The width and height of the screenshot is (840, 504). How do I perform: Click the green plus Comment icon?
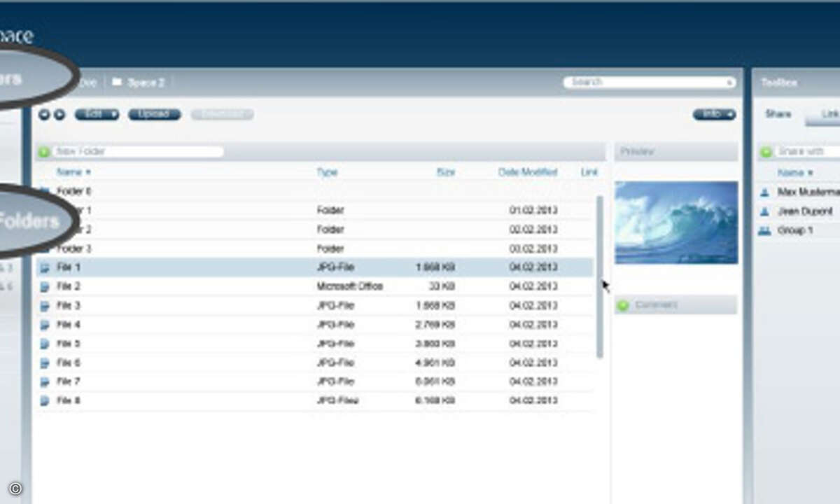click(x=623, y=305)
